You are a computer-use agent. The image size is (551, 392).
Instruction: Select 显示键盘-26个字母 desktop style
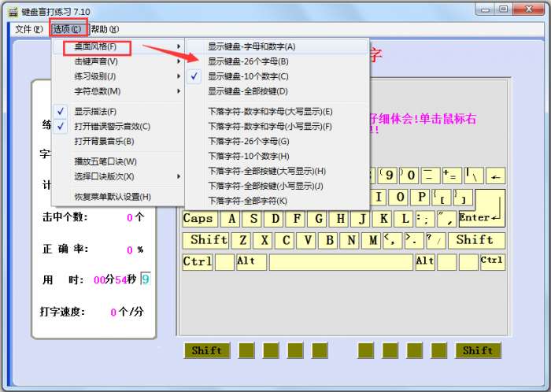[x=248, y=61]
